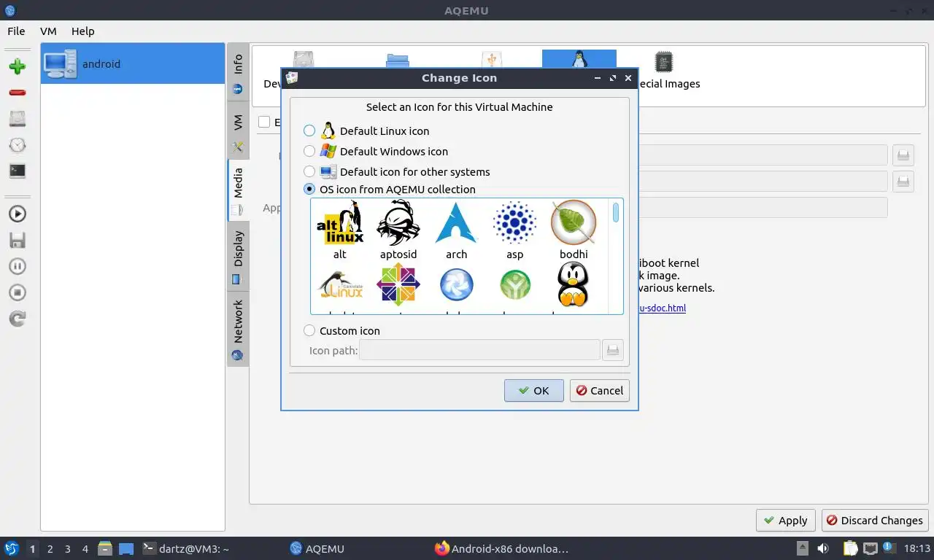This screenshot has width=934, height=560.
Task: Select the android virtual machine entry
Action: [133, 63]
